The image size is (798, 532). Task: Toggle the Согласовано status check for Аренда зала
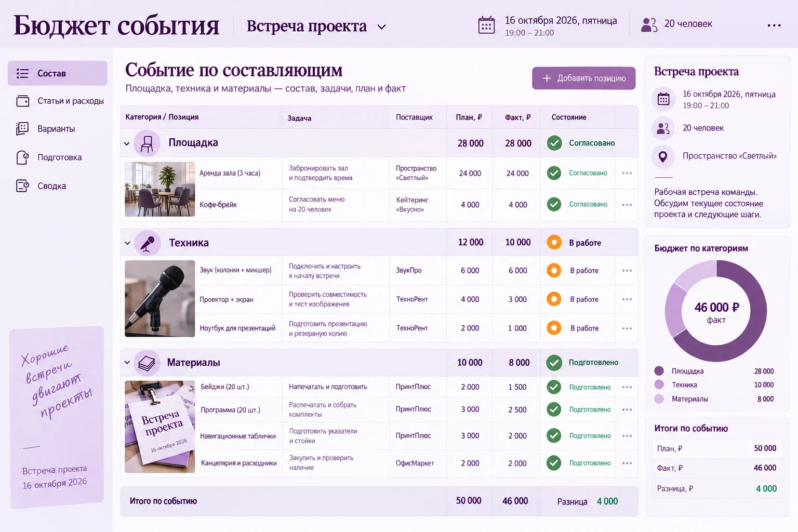click(554, 173)
